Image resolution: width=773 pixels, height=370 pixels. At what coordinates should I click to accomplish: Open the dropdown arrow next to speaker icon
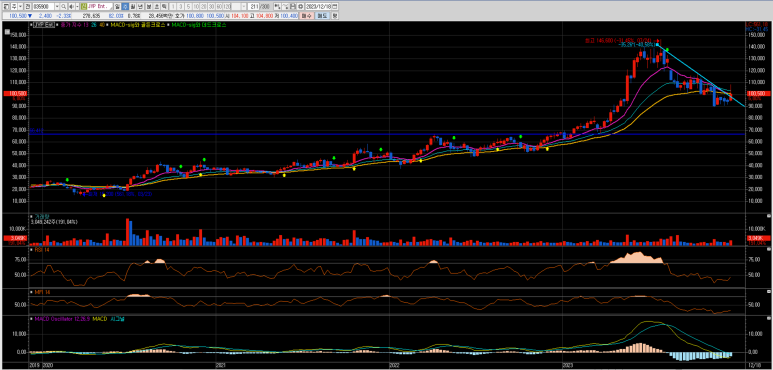click(77, 6)
